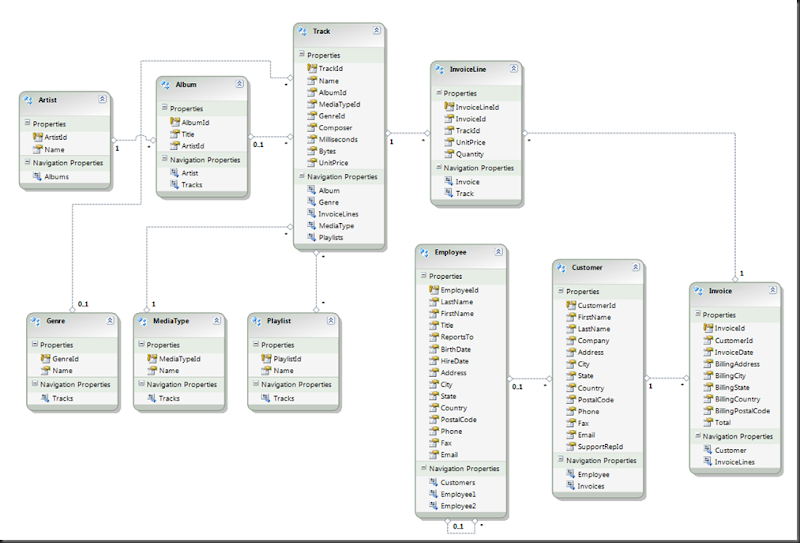Click the Milliseconds property icon in Track

point(312,139)
